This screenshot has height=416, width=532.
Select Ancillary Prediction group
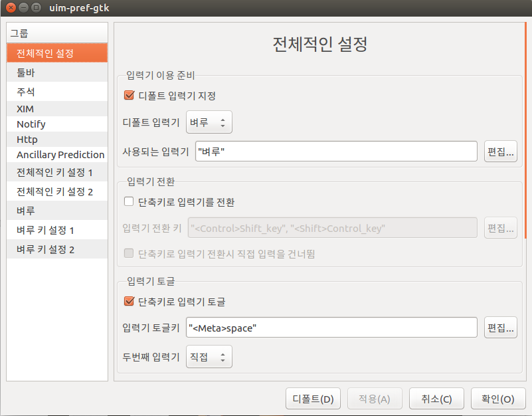point(57,155)
